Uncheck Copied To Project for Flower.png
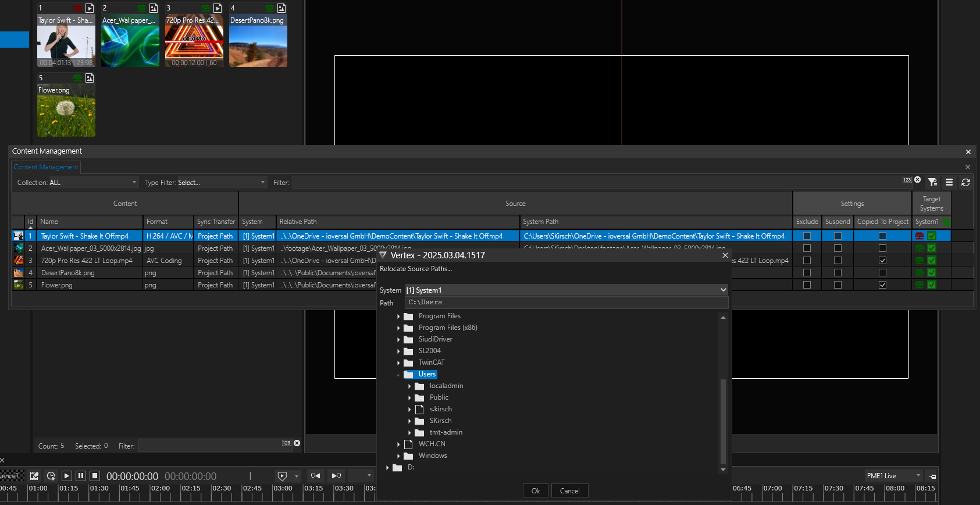 coord(882,285)
